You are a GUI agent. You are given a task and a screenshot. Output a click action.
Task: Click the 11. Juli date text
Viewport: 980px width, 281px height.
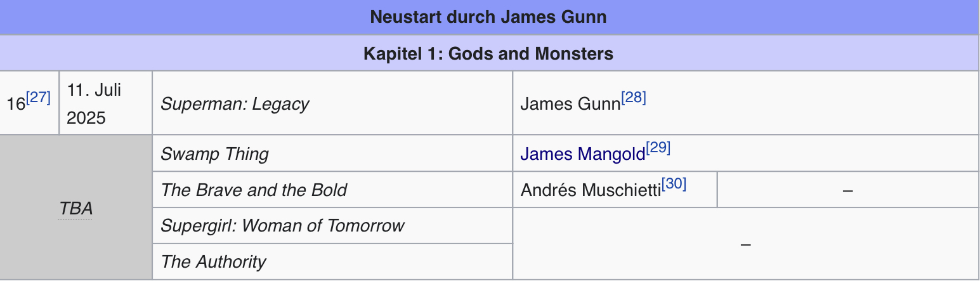click(93, 90)
